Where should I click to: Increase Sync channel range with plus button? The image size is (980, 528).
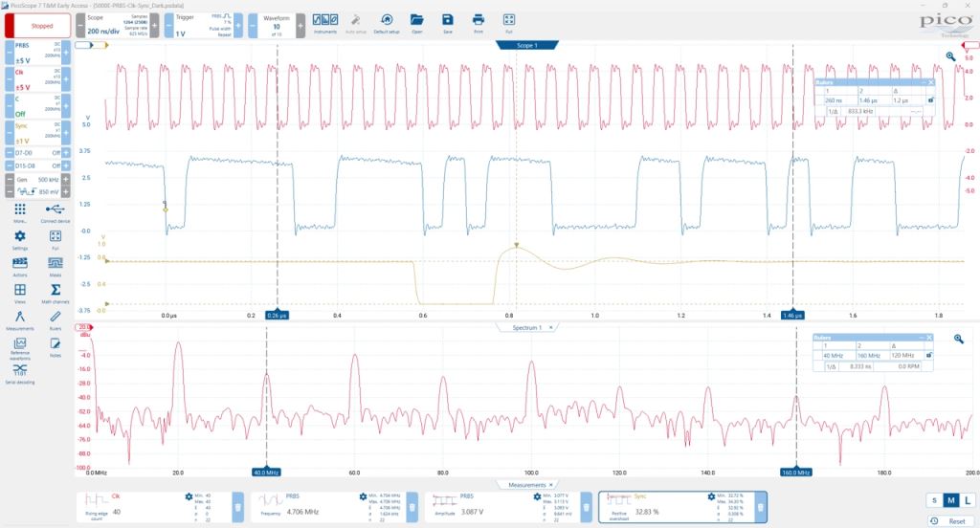[66, 134]
